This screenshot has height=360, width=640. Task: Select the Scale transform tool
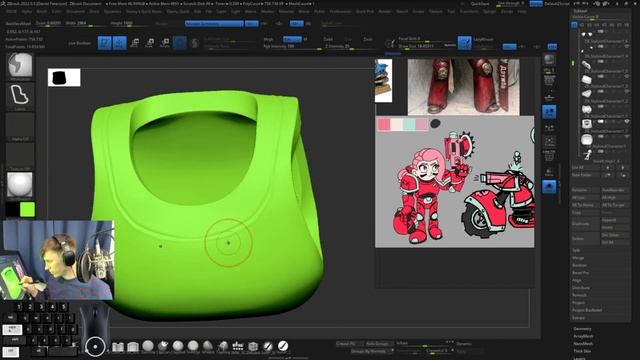pyautogui.click(x=150, y=43)
